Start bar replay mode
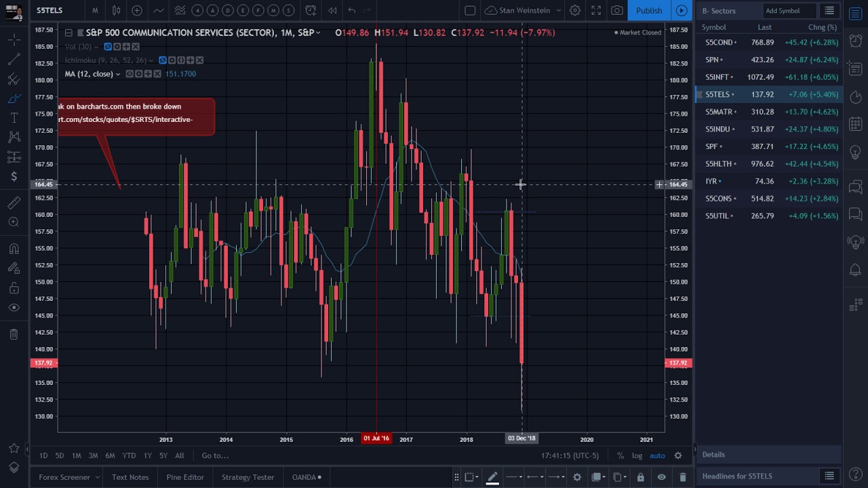 coord(332,10)
